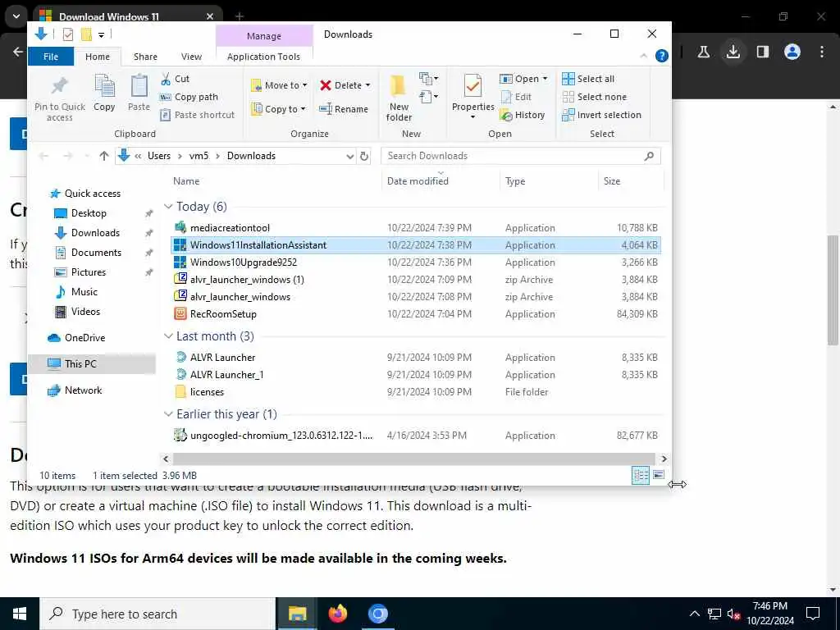
Task: Cut the selected file
Action: tap(176, 79)
